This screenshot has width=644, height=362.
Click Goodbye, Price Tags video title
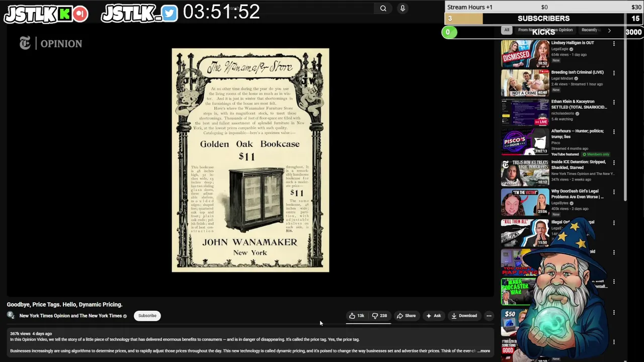click(64, 304)
